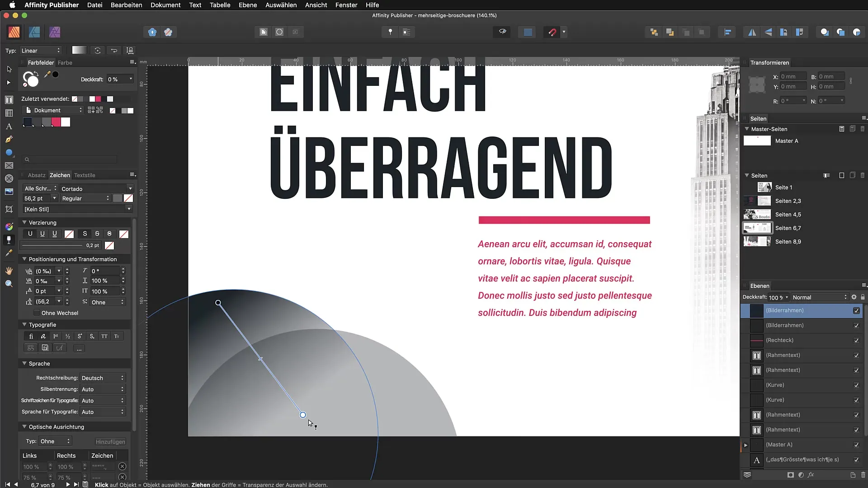Switch to the Absatz tab

tap(37, 175)
